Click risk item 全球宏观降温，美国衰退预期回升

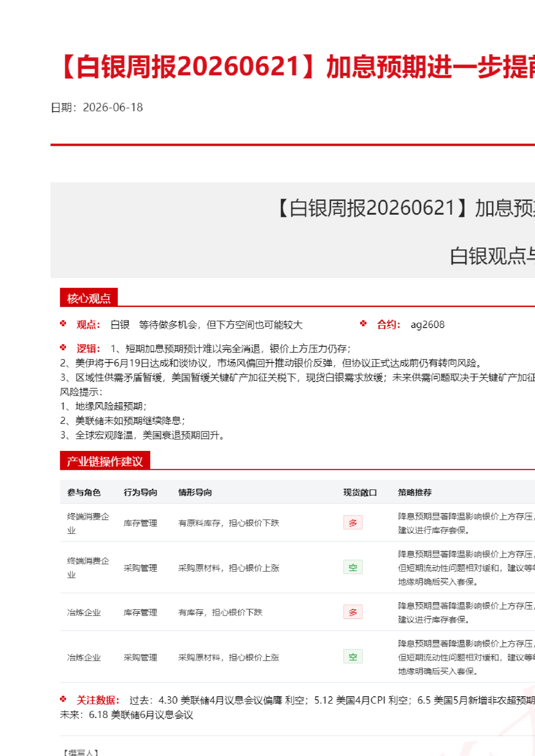[142, 435]
